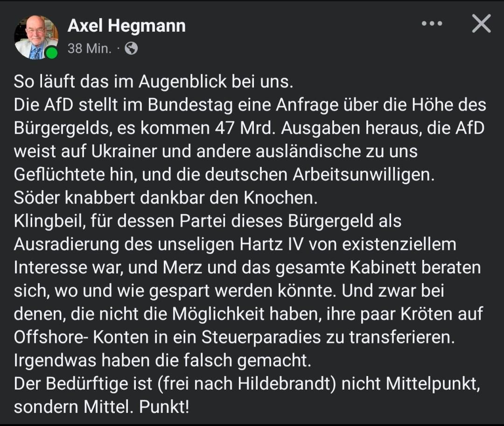Close the post with the X button

tap(481, 24)
